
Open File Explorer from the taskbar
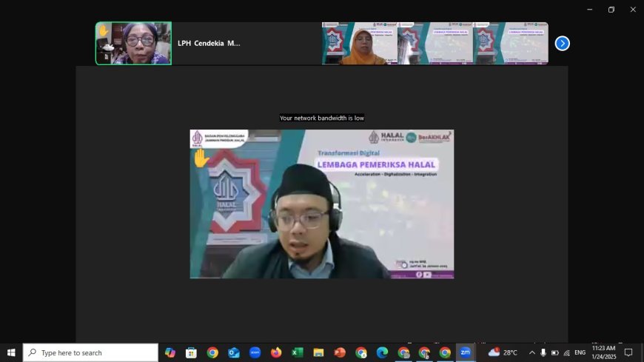pyautogui.click(x=318, y=352)
